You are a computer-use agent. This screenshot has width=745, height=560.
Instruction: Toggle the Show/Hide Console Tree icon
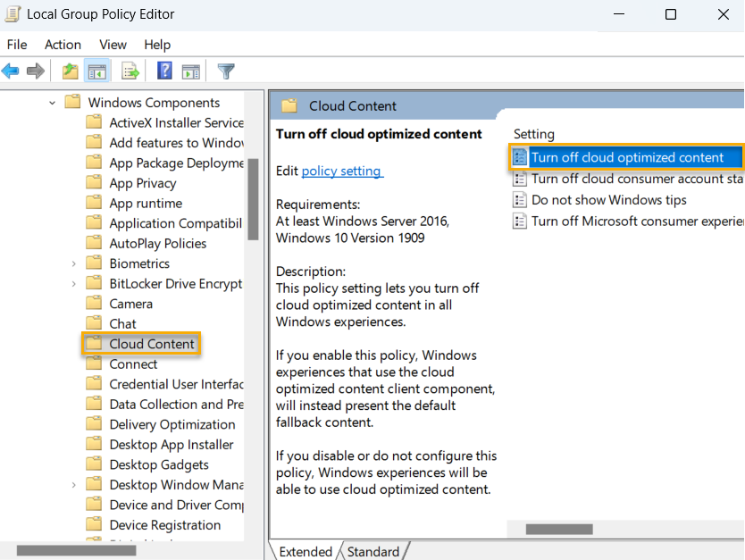pos(97,71)
